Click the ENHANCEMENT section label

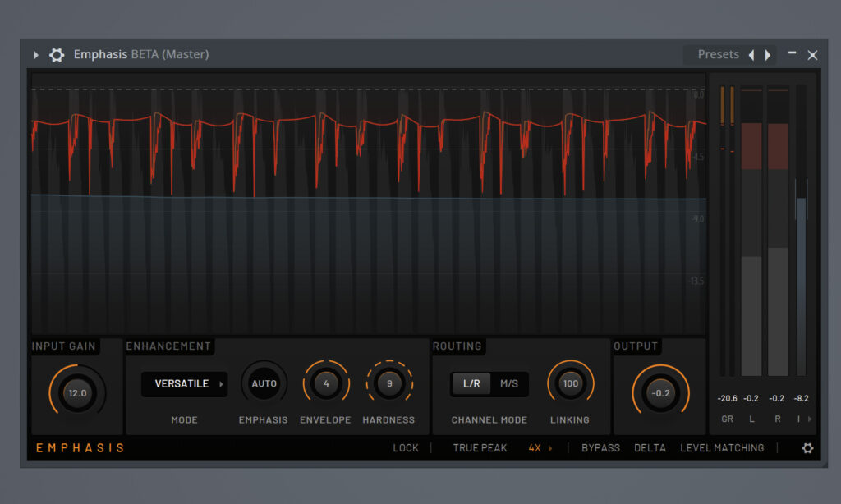click(x=168, y=346)
